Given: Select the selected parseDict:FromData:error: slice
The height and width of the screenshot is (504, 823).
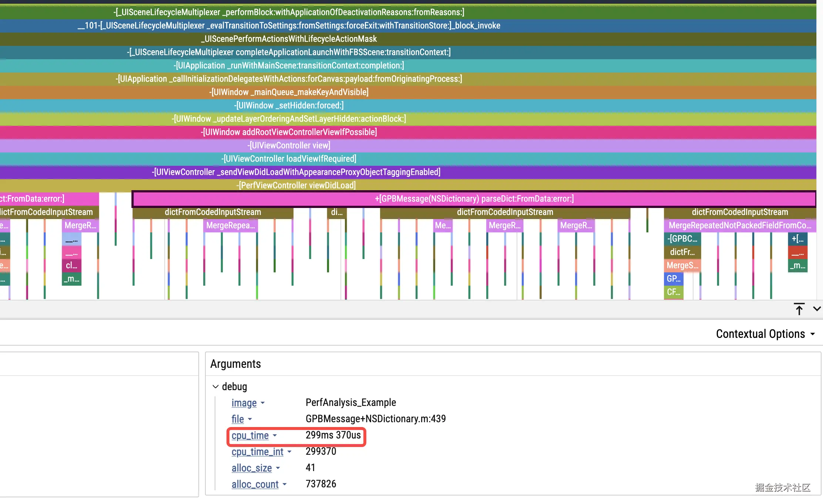Looking at the screenshot, I should point(474,199).
